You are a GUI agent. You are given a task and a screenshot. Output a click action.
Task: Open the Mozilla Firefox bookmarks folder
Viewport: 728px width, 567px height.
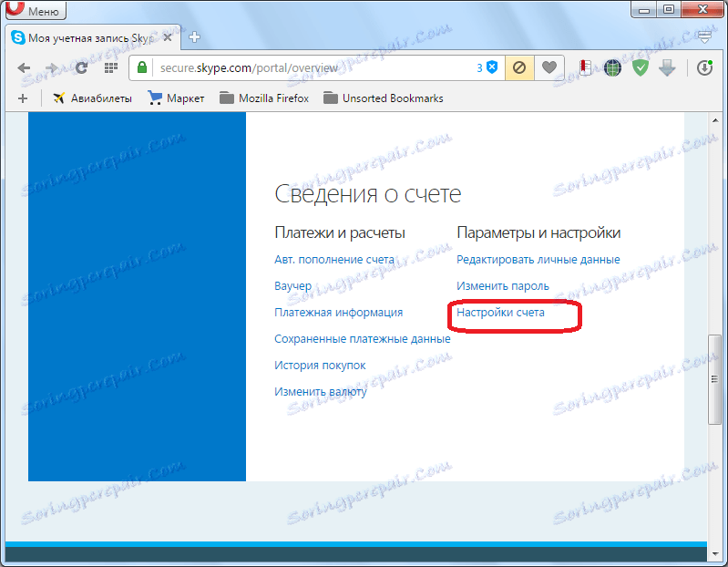coord(264,98)
